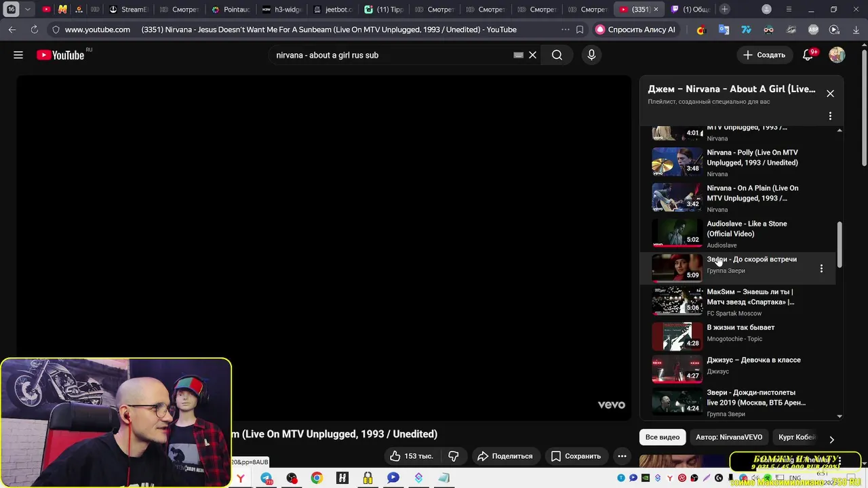Open the address bar ellipsis menu
The width and height of the screenshot is (868, 488).
coord(566,30)
